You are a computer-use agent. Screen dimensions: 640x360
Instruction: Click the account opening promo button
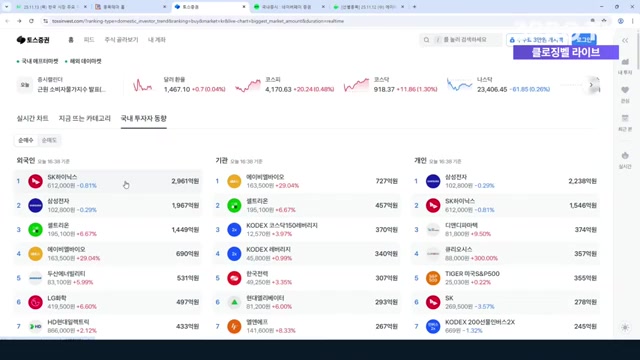(537, 40)
